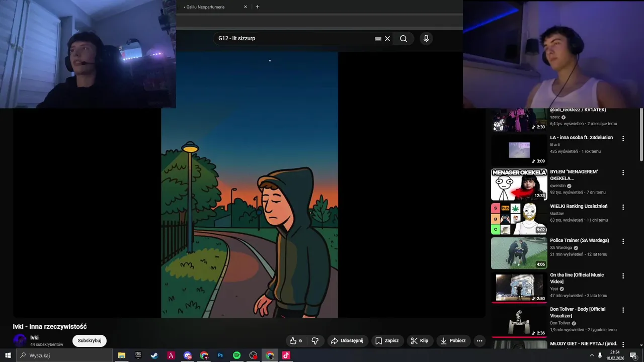Launch Epic Games from taskbar
This screenshot has width=644, height=362.
click(138, 355)
